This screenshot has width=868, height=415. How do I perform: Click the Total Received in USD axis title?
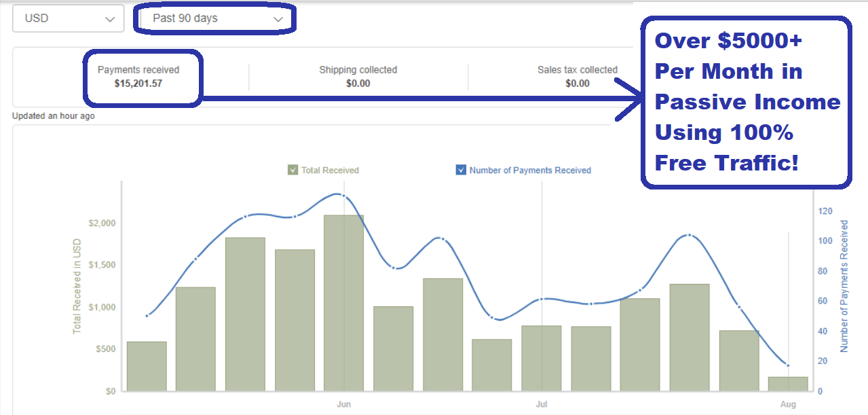pyautogui.click(x=77, y=286)
